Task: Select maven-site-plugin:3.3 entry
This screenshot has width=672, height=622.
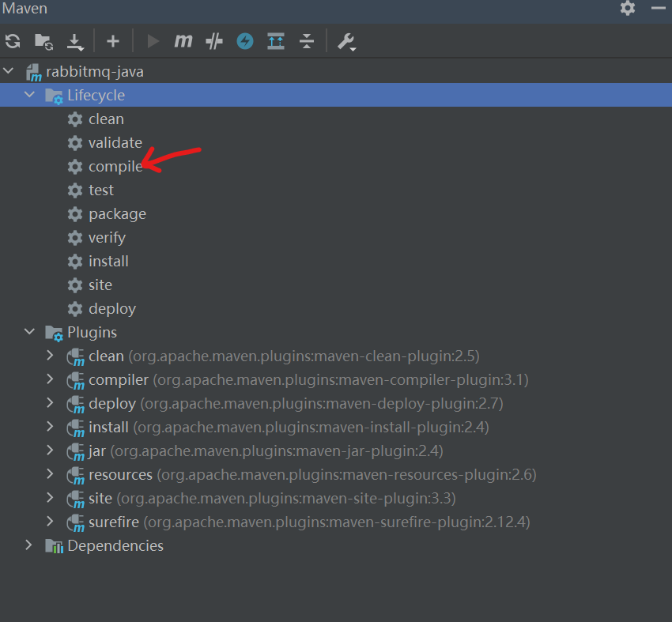Action: coord(336,498)
